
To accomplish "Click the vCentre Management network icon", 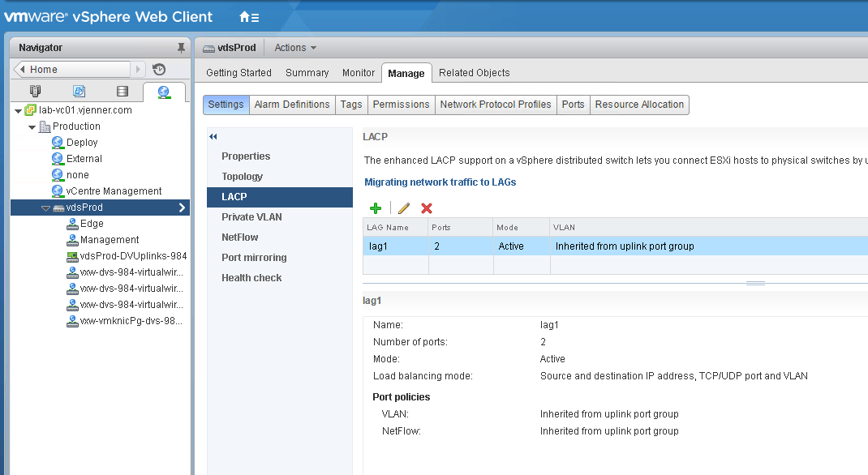I will [x=58, y=190].
